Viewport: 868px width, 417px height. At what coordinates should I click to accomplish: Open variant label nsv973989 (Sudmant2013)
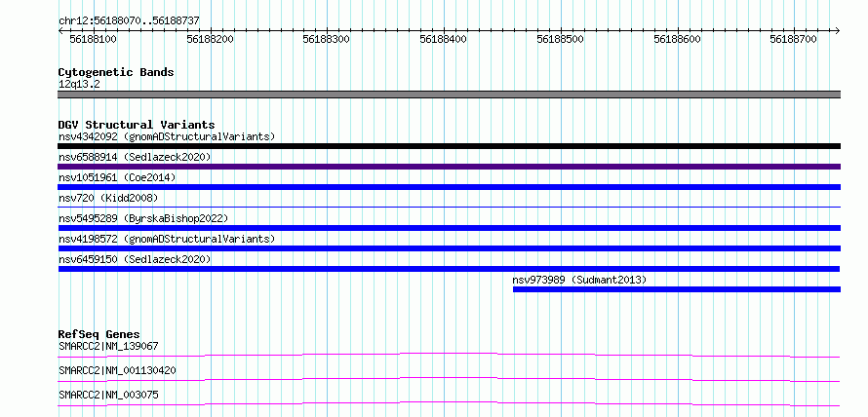(579, 280)
